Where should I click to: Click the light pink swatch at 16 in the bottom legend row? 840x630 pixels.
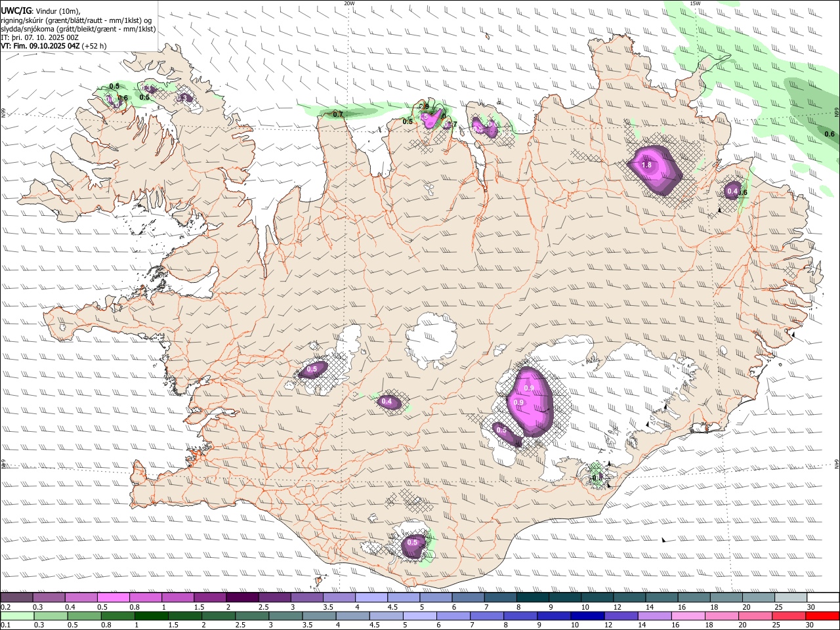coord(688,616)
